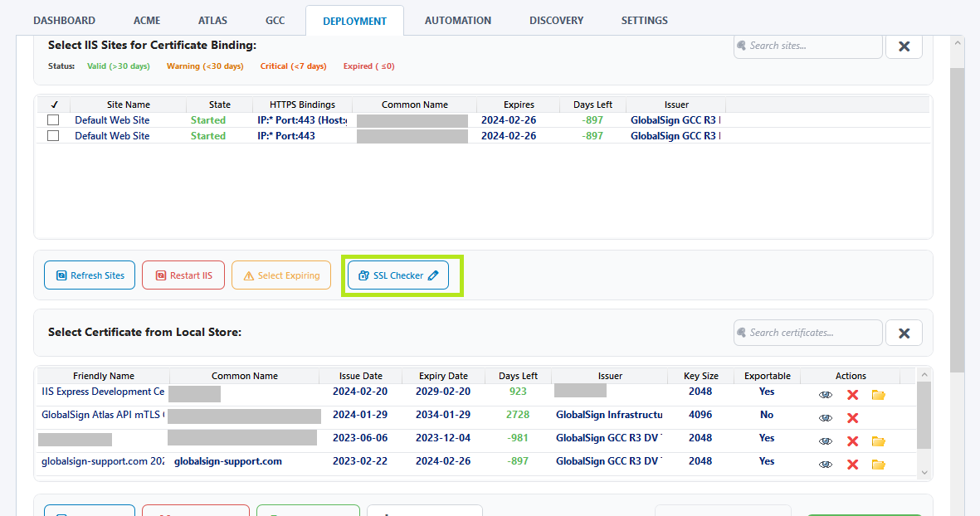980x516 pixels.
Task: Sort sites by Site Name column header
Action: (x=128, y=105)
